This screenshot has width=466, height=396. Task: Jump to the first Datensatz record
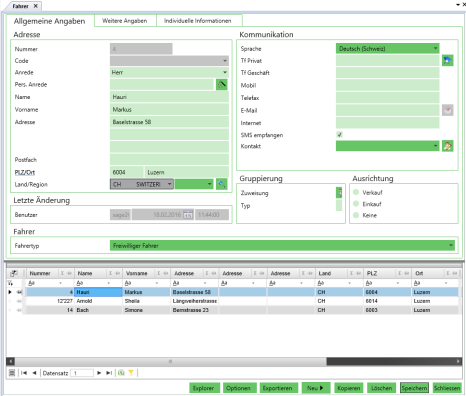(x=24, y=373)
